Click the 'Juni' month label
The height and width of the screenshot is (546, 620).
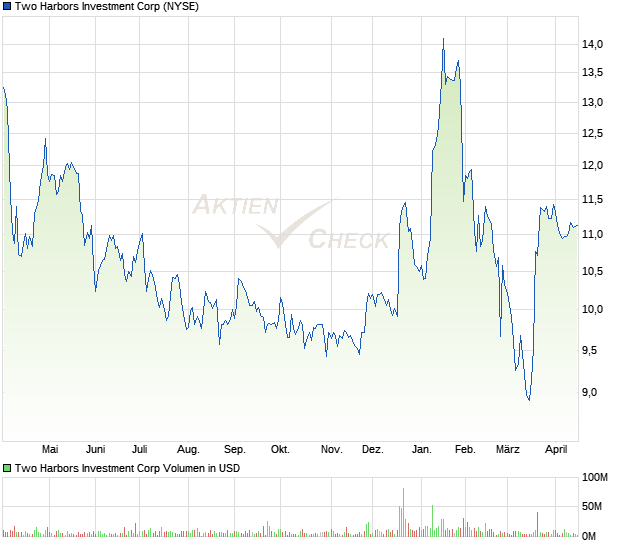coord(95,449)
